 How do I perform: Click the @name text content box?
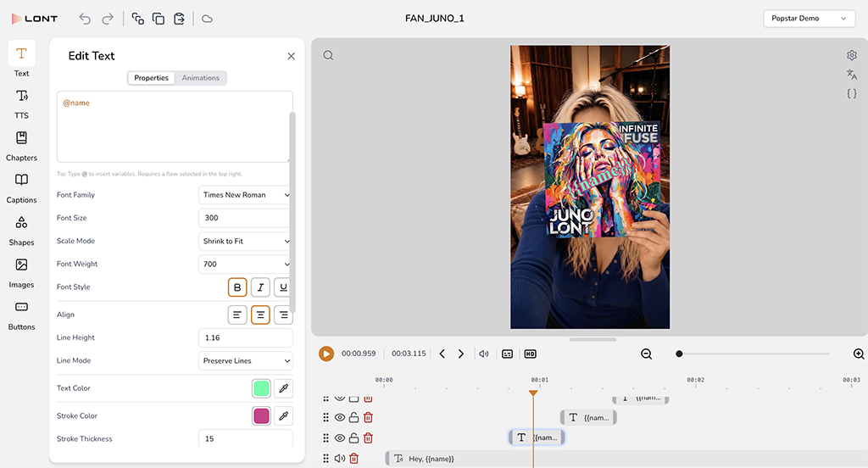click(175, 127)
